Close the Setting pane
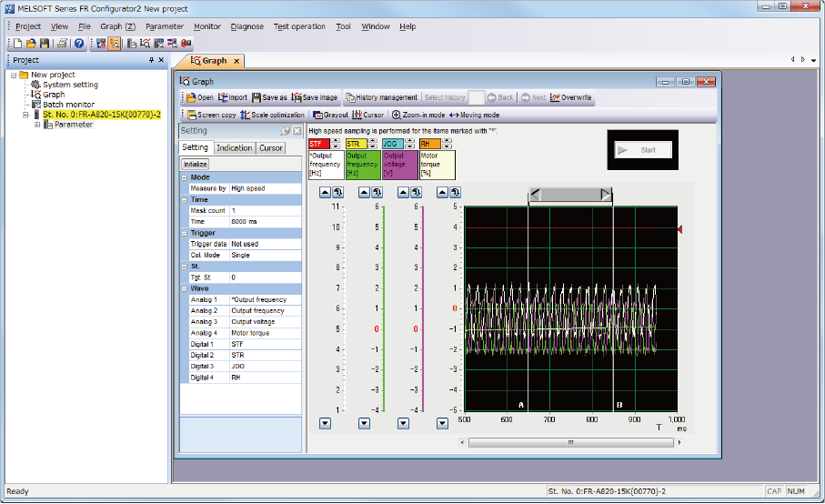This screenshot has width=825, height=504. [297, 130]
